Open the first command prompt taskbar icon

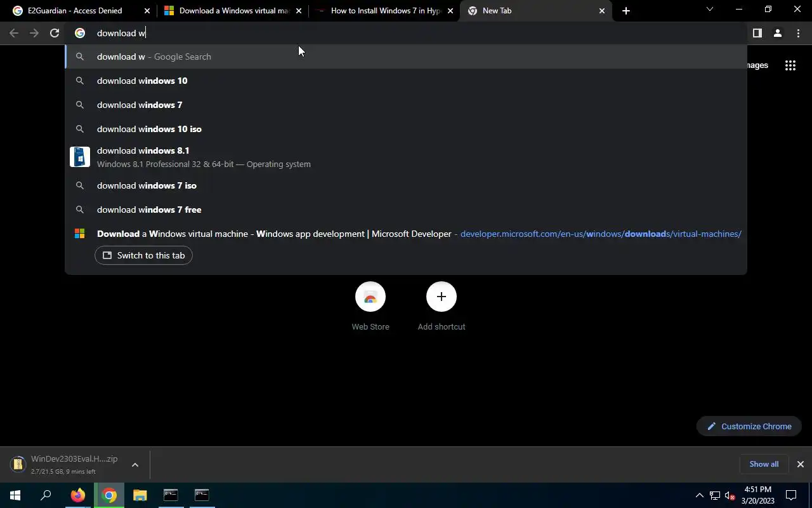[171, 495]
